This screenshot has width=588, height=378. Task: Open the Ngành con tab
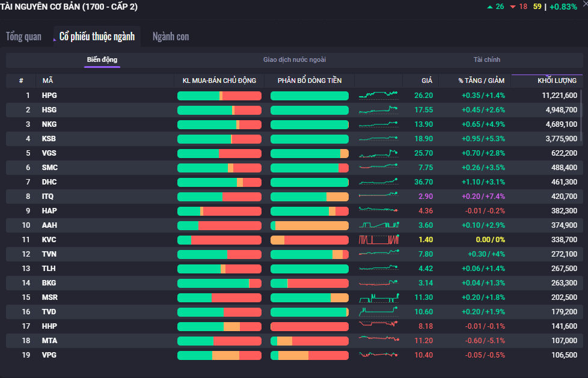point(171,37)
